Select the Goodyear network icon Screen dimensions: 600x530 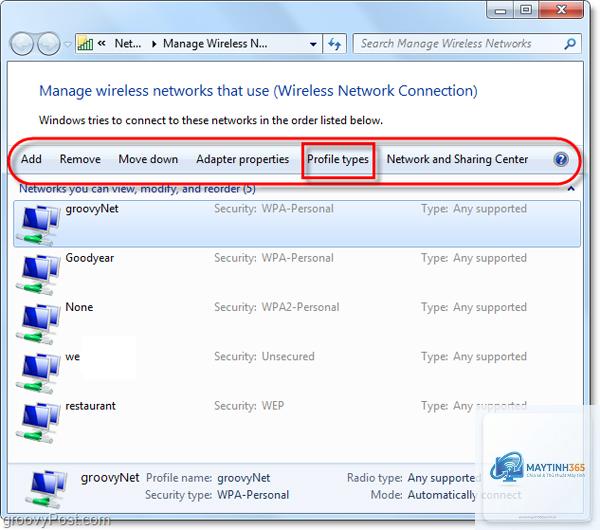[39, 274]
